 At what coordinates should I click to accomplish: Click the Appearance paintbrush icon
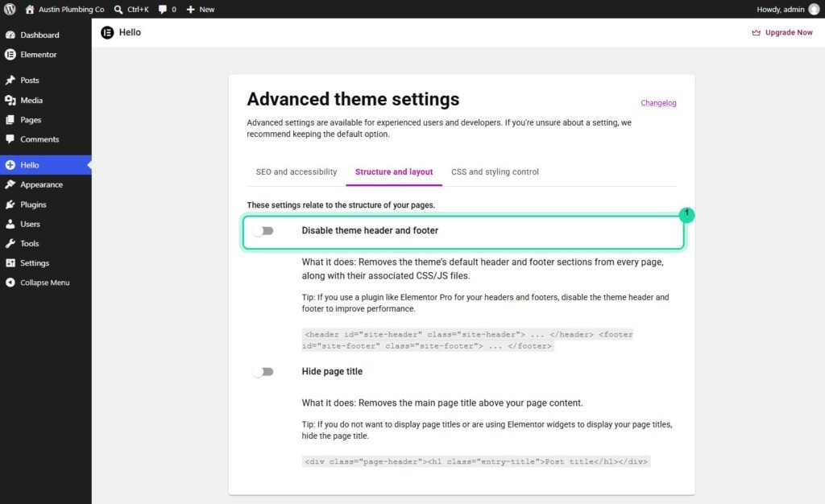click(10, 184)
